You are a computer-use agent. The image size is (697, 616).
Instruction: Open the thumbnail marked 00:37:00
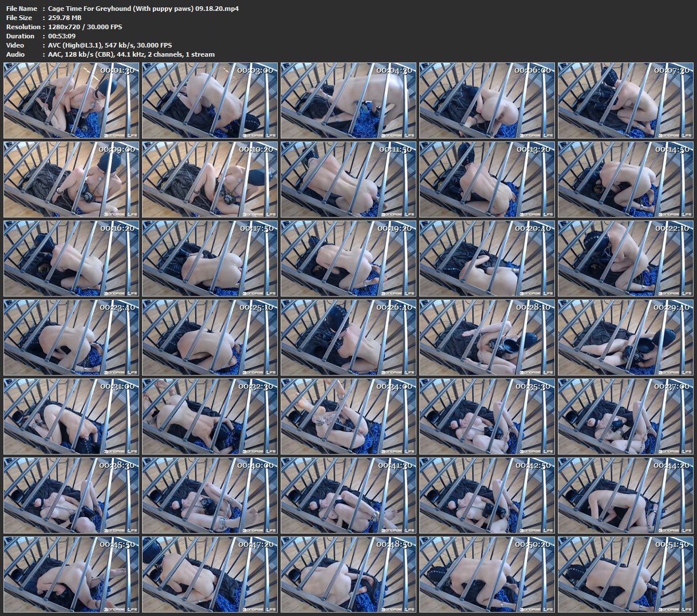tap(625, 416)
